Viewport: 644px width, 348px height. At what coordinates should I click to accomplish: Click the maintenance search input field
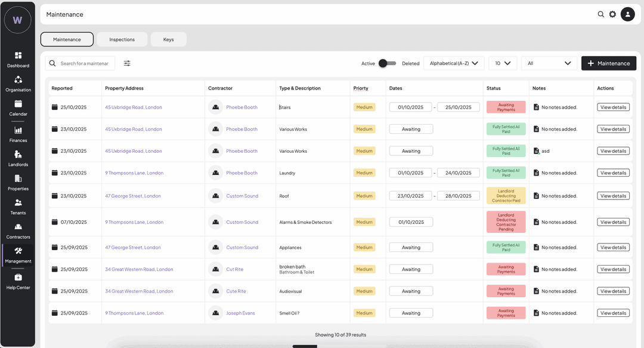[x=84, y=63]
